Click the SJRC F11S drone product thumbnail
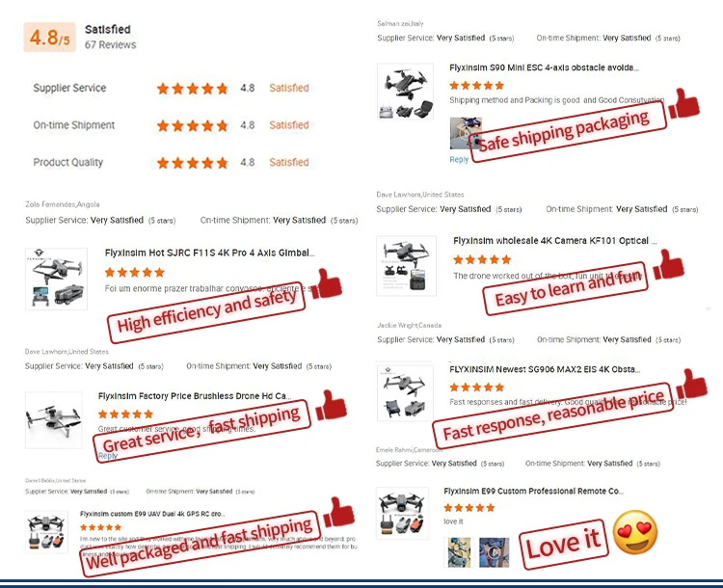Image resolution: width=723 pixels, height=588 pixels. pyautogui.click(x=56, y=279)
